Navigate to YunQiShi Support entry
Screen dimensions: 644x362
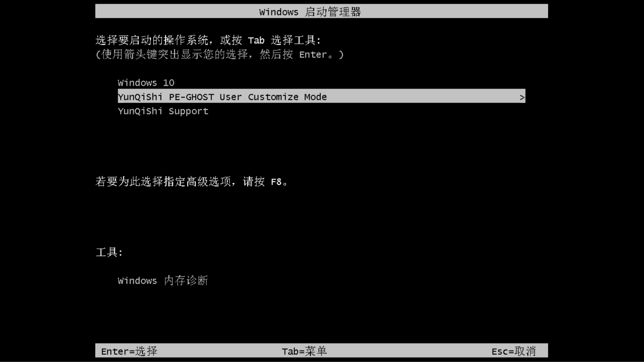[163, 111]
